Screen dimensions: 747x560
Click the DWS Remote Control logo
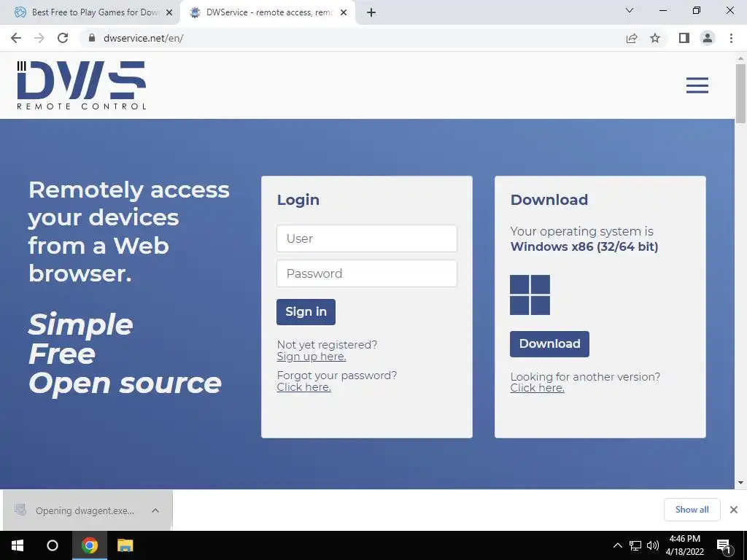(82, 85)
